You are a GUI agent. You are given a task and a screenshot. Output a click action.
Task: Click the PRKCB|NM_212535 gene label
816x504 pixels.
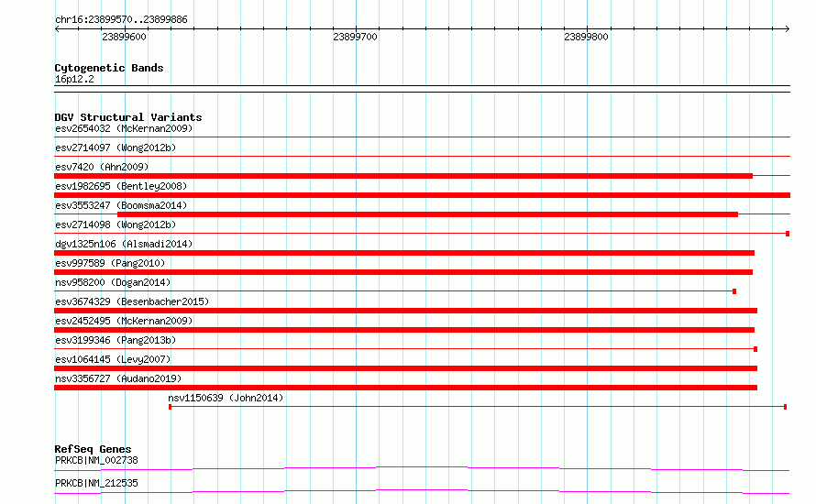coord(96,483)
